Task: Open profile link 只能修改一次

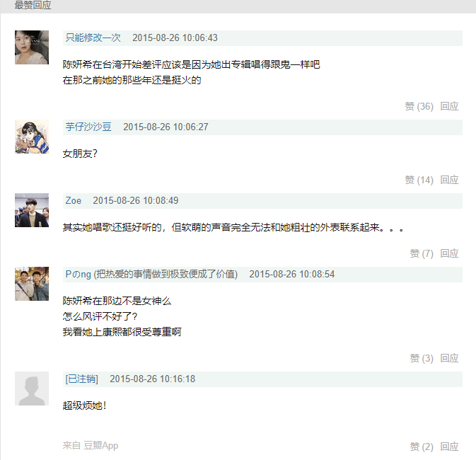Action: click(x=93, y=38)
